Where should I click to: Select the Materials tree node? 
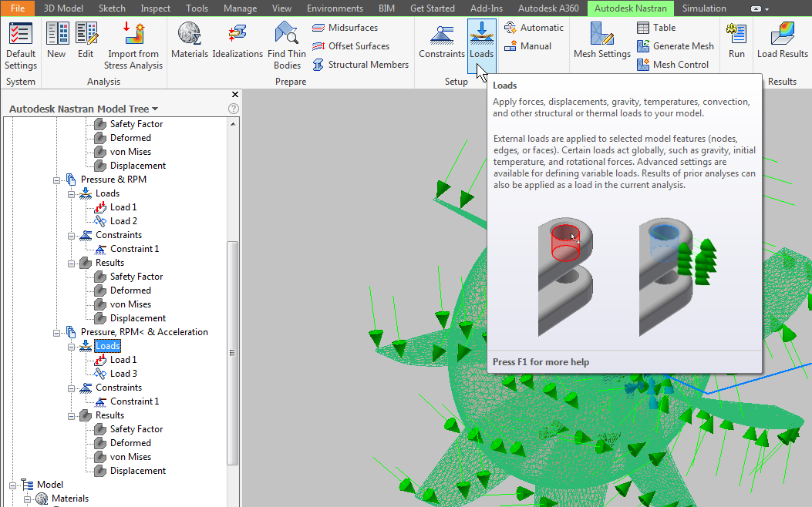pyautogui.click(x=70, y=499)
